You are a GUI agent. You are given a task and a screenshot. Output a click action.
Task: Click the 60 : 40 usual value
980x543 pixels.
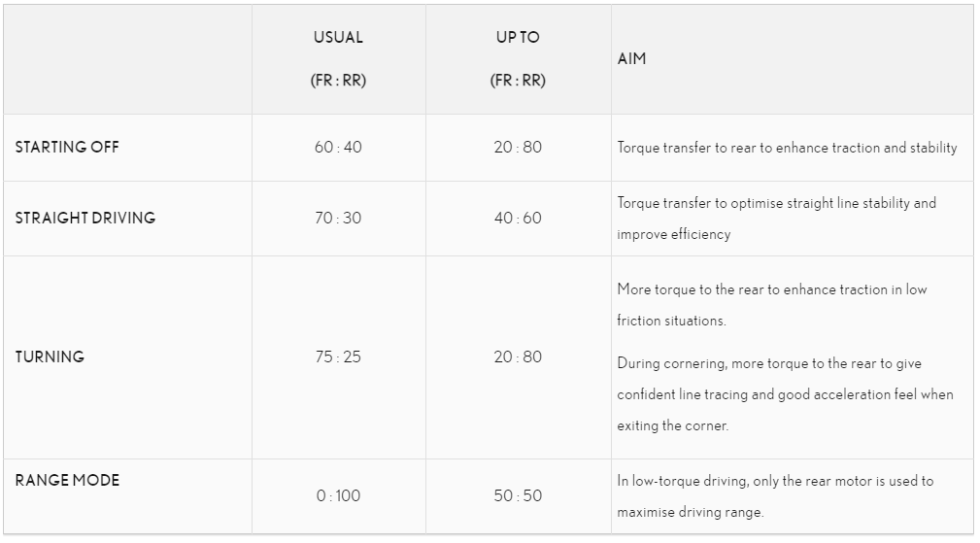tap(338, 148)
